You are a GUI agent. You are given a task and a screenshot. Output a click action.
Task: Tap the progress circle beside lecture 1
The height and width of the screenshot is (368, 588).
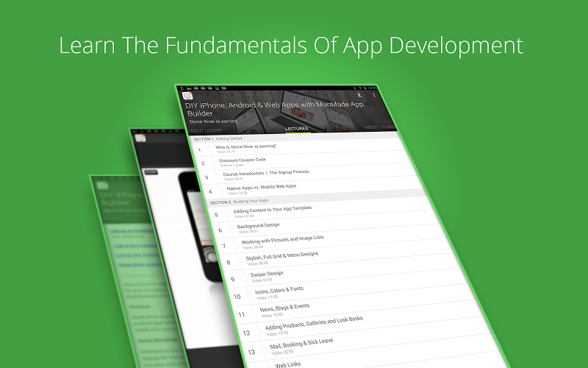tap(210, 149)
